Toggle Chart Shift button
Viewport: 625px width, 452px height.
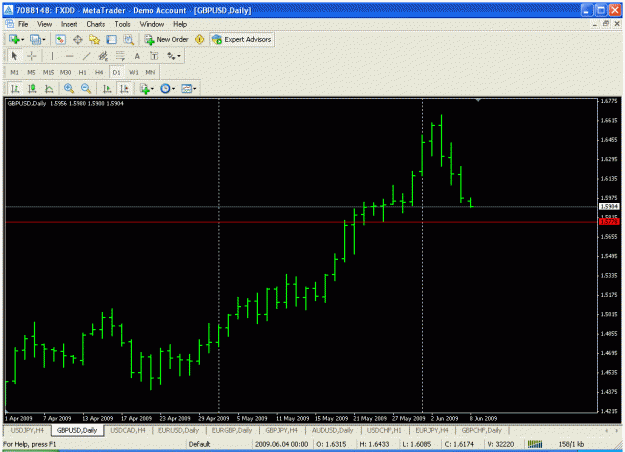click(124, 88)
